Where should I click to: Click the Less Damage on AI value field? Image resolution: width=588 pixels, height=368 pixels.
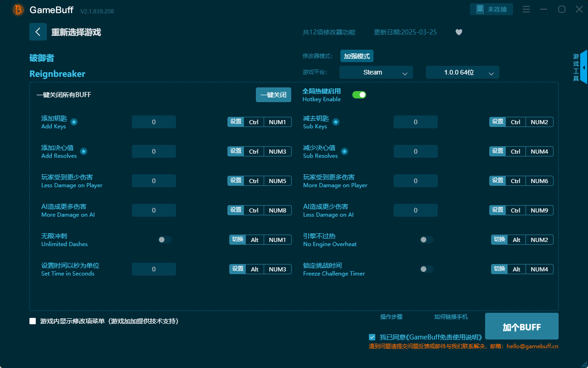click(x=416, y=210)
